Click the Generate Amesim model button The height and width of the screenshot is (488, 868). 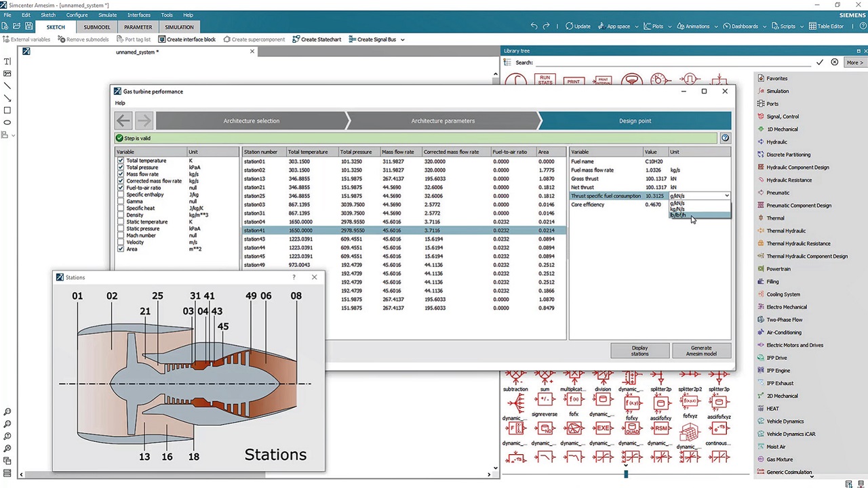coord(701,350)
